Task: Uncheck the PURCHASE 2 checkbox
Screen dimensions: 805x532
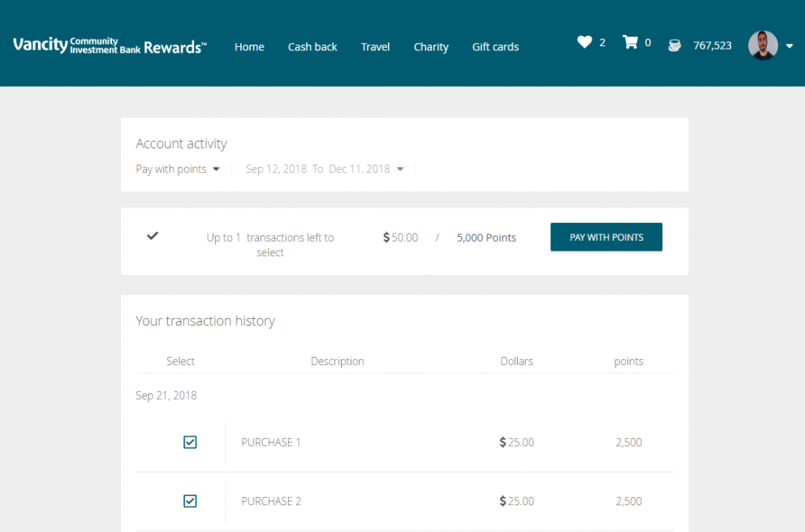Action: click(x=190, y=500)
